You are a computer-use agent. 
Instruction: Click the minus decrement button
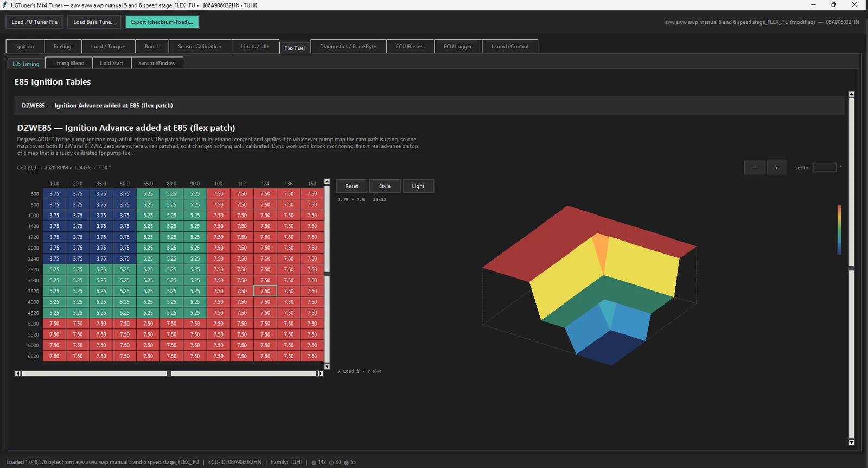click(x=754, y=168)
